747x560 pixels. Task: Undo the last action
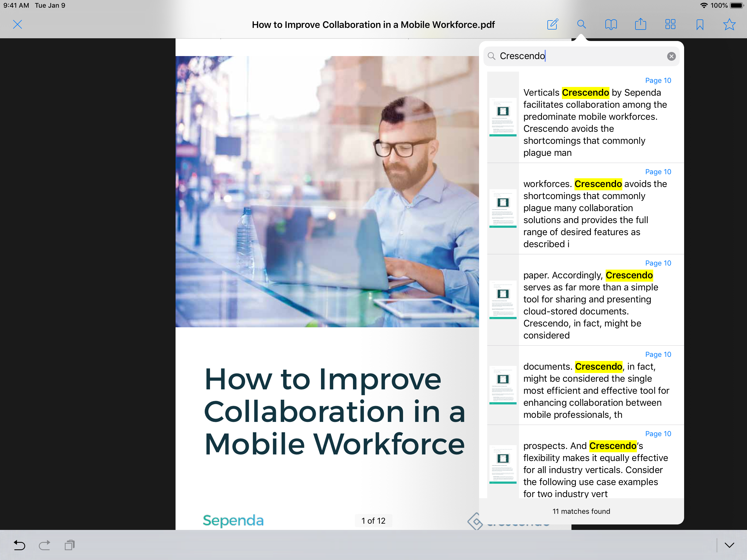coord(19,545)
